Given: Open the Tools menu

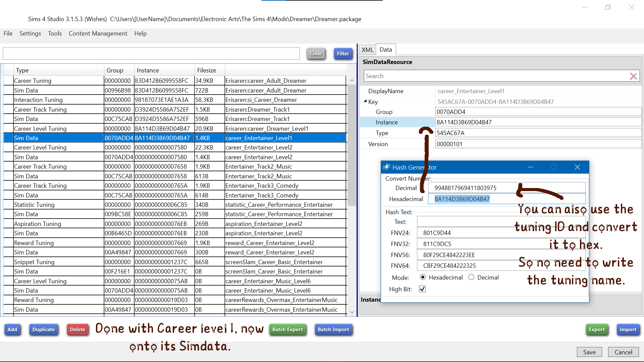Looking at the screenshot, I should (55, 34).
